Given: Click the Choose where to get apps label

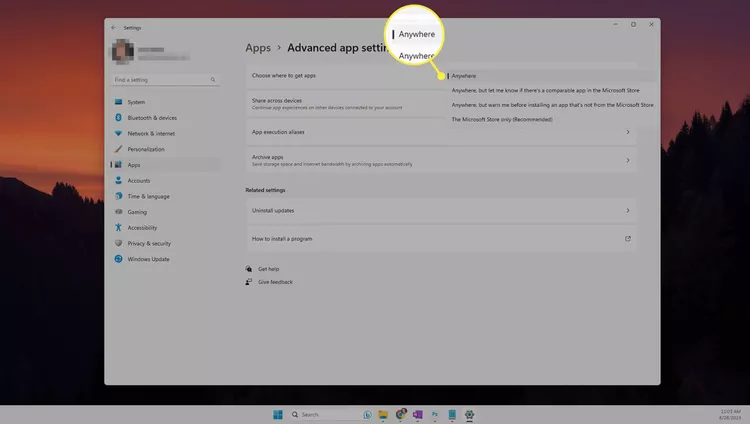Looking at the screenshot, I should coord(284,76).
